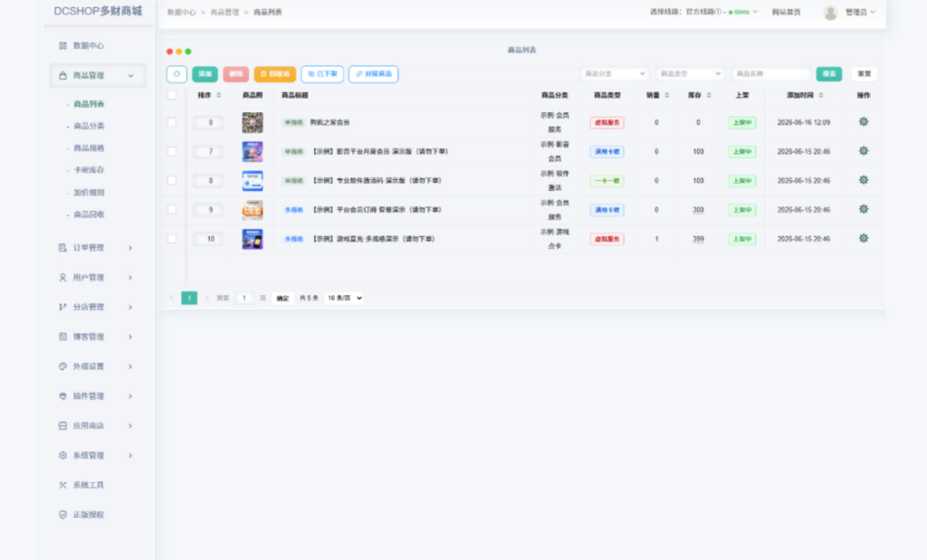The height and width of the screenshot is (560, 927).
Task: Sort table by 销量 column arrows
Action: click(x=667, y=95)
